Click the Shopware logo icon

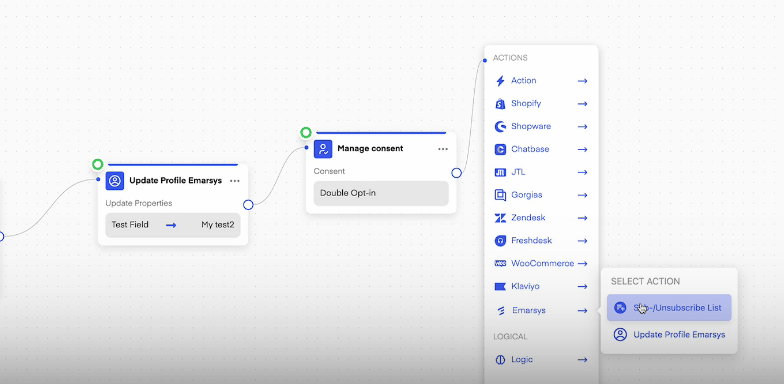pos(500,126)
